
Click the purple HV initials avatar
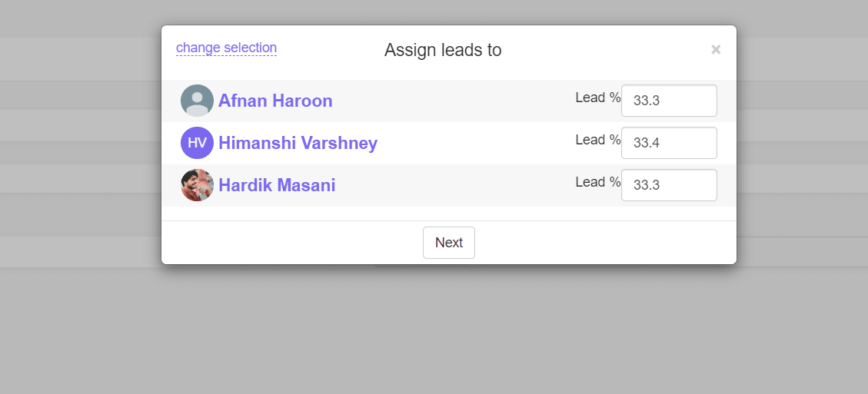click(x=197, y=143)
